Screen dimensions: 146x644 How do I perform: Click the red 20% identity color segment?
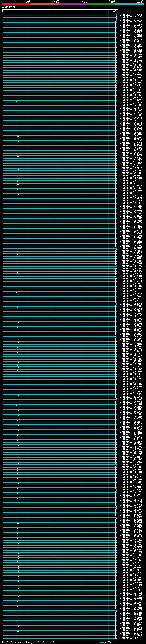16,4
